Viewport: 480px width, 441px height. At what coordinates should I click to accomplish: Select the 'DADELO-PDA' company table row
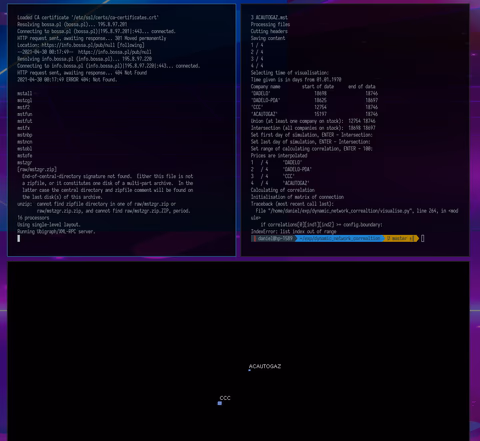(x=314, y=100)
